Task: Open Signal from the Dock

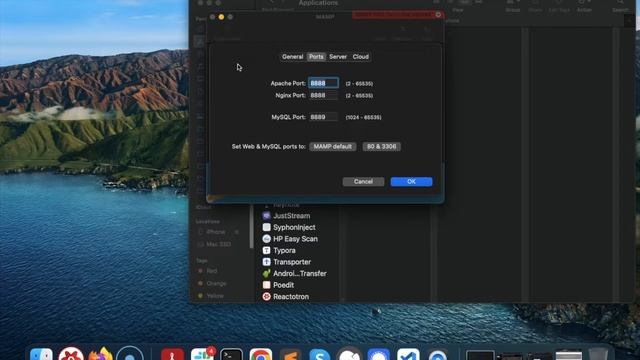Action: click(x=378, y=354)
